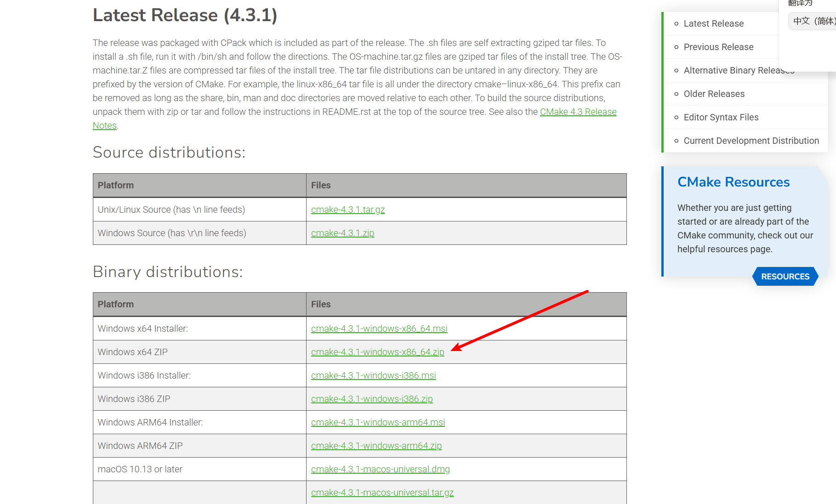
Task: Select the macOS 10.13 or later cell
Action: click(x=199, y=469)
